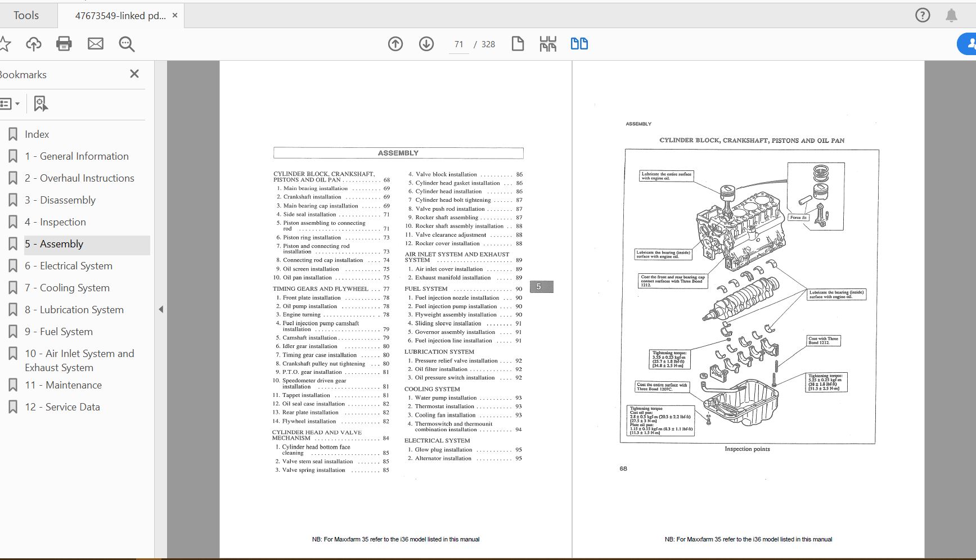Jump to the next page

[x=426, y=43]
